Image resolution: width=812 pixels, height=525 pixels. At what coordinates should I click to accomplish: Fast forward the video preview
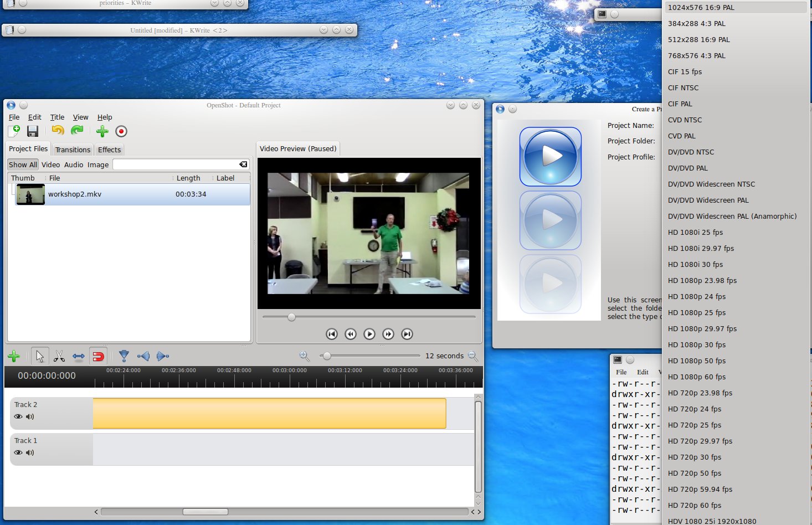click(x=388, y=334)
